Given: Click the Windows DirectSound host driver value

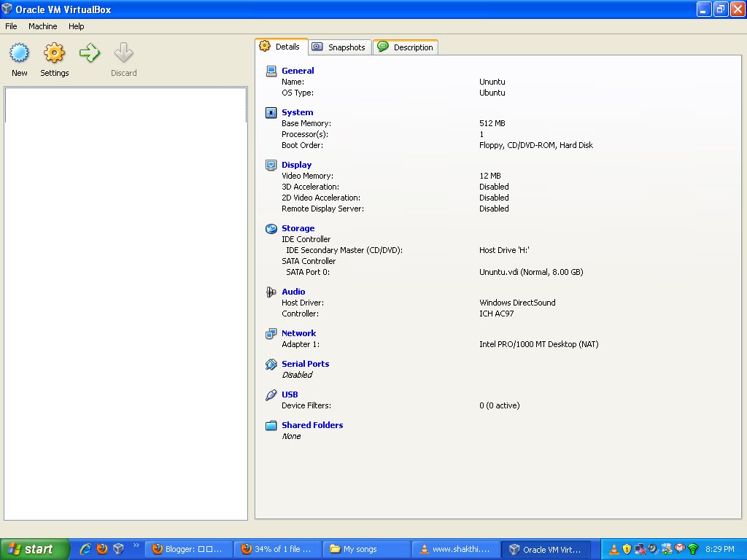Looking at the screenshot, I should click(517, 303).
